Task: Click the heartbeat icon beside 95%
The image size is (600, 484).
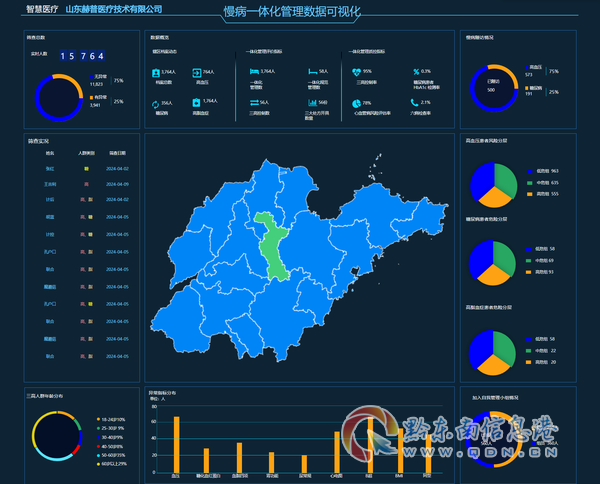Action: pyautogui.click(x=356, y=72)
